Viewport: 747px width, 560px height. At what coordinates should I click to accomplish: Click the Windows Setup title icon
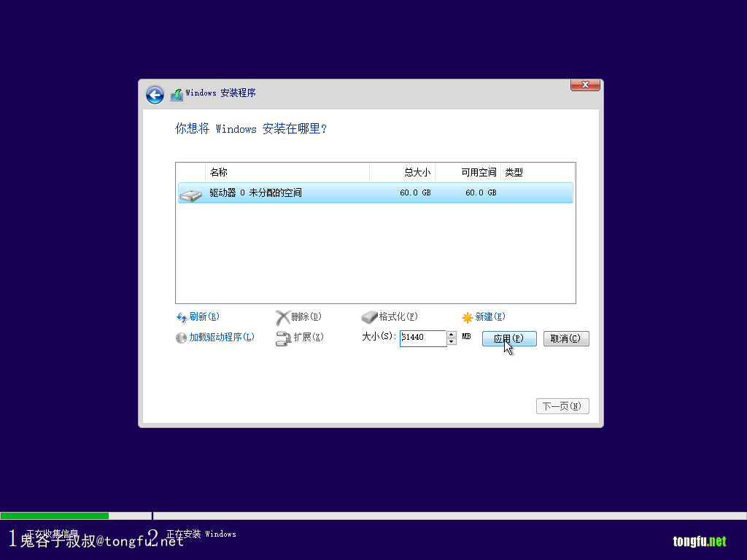(177, 95)
